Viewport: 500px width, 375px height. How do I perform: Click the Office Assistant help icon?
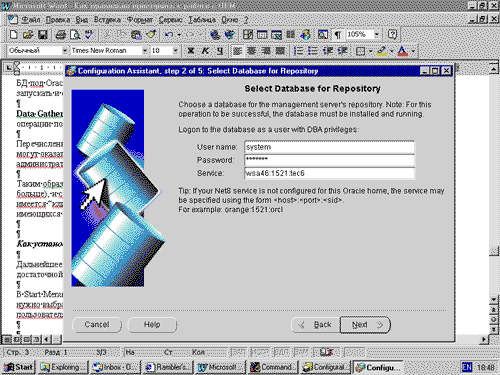(x=392, y=34)
